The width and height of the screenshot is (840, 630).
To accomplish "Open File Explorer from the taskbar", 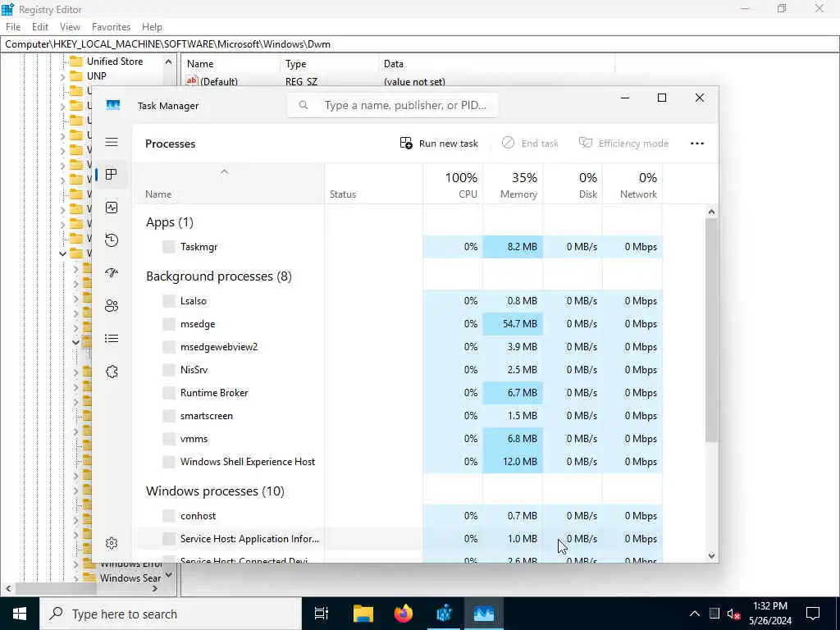I will click(363, 614).
